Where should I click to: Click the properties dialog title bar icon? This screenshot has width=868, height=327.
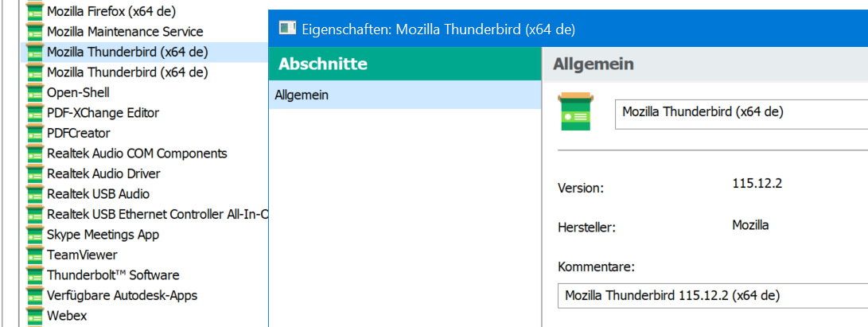287,29
